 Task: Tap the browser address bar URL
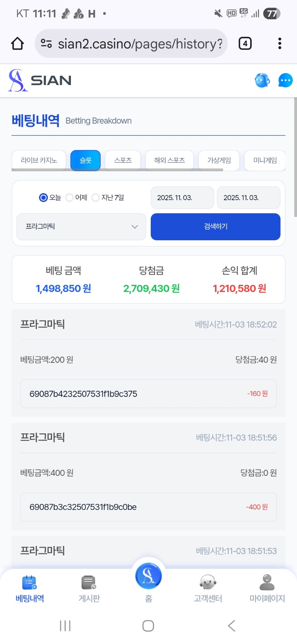(x=140, y=44)
